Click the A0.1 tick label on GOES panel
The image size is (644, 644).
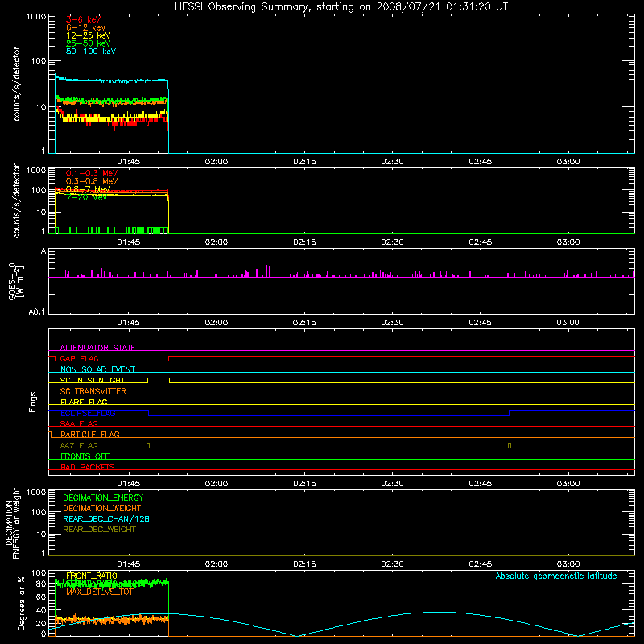(x=37, y=312)
